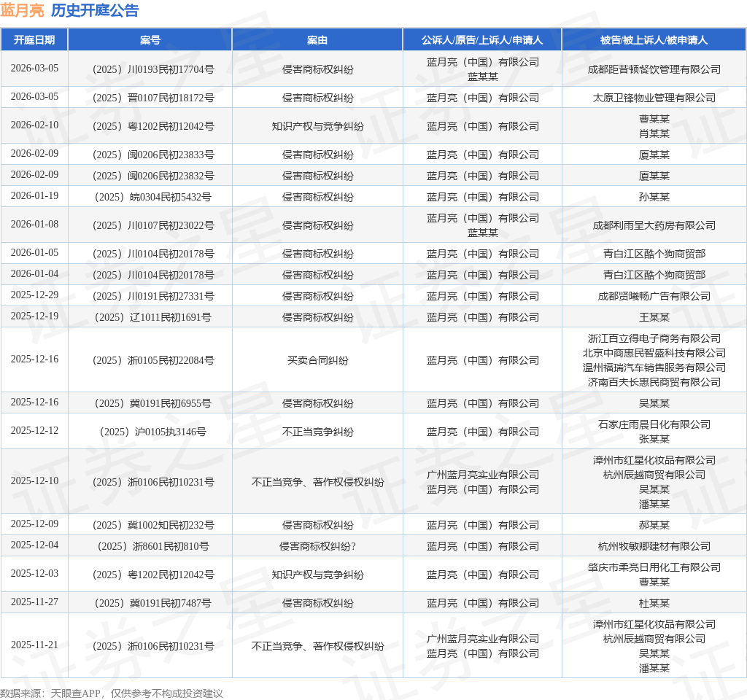This screenshot has height=700, width=747.
Task: Click the 买卖合同纠纷 cause cell
Action: (x=317, y=360)
